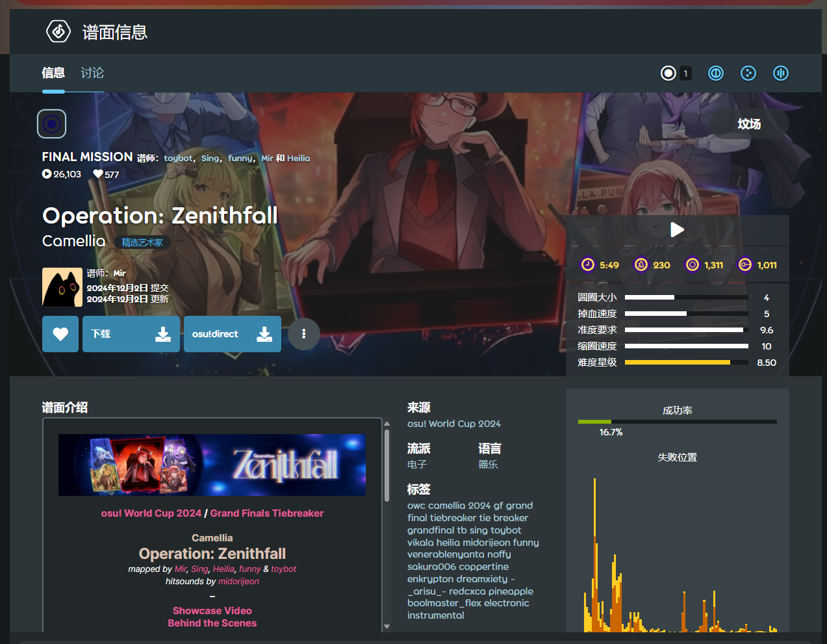
Task: Switch to the 讨论 tab
Action: click(x=92, y=73)
